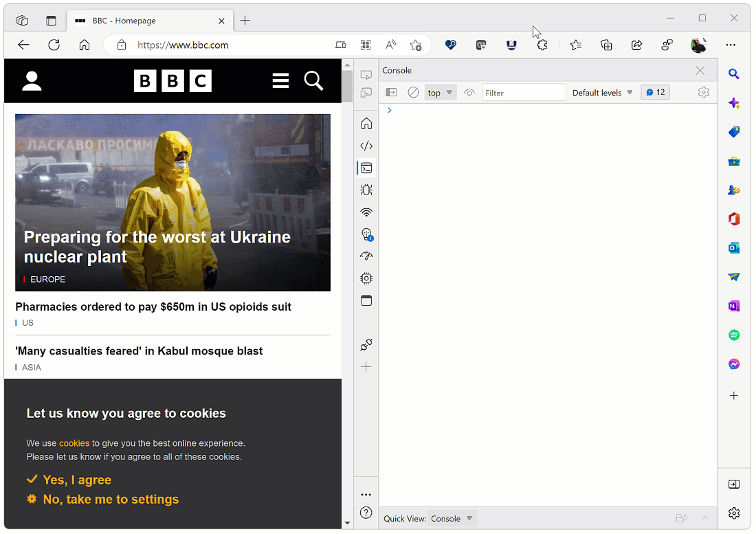Add more tools with plus in activity bar

pos(366,367)
